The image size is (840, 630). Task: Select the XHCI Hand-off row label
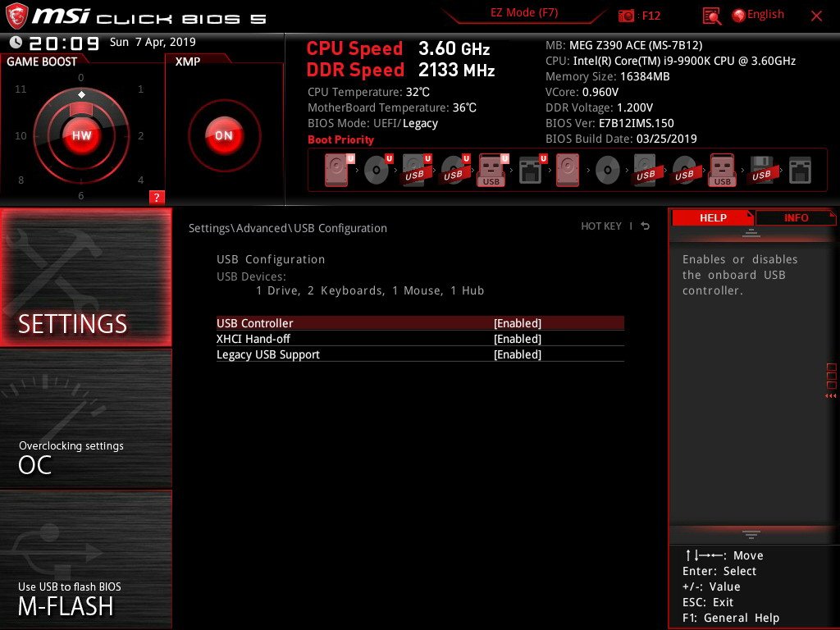[x=253, y=339]
